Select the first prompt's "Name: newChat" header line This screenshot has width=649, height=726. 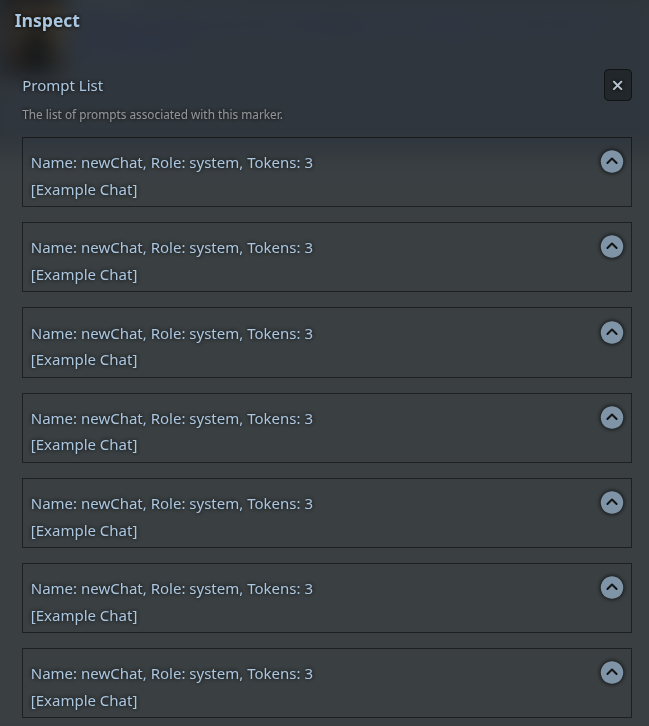[172, 163]
